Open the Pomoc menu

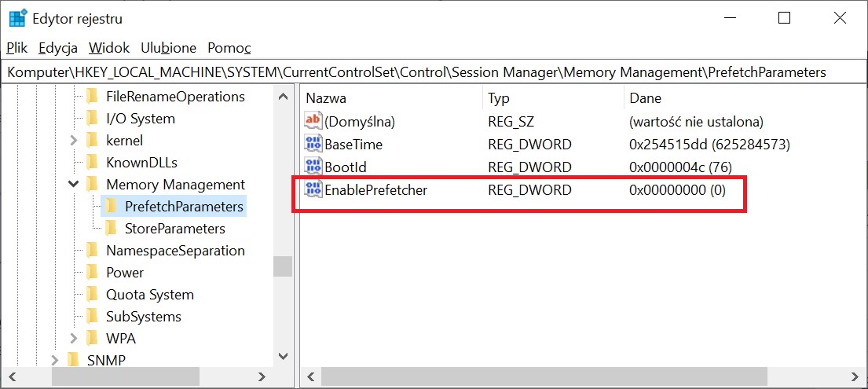pos(229,48)
